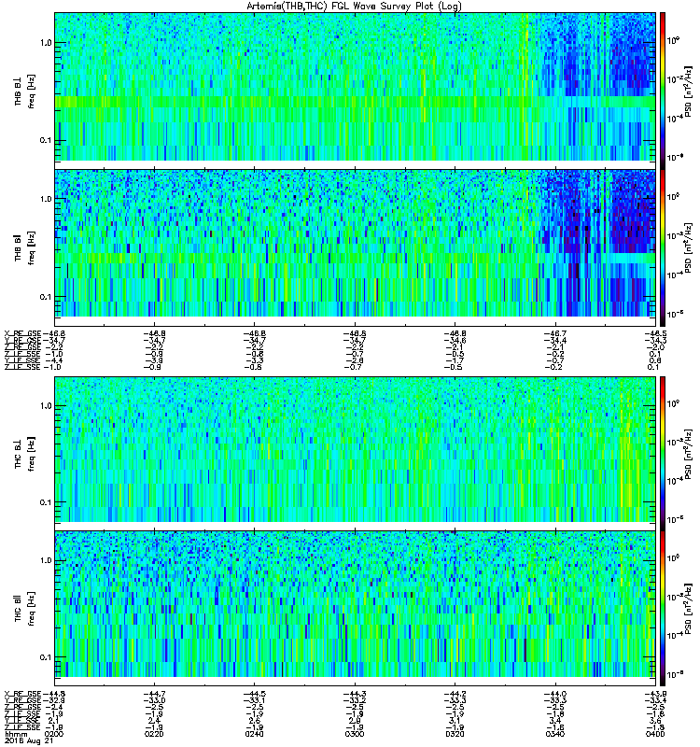Click the "Y_RE_GSE" label below the THC panels
700x747 pixels.
(22, 701)
